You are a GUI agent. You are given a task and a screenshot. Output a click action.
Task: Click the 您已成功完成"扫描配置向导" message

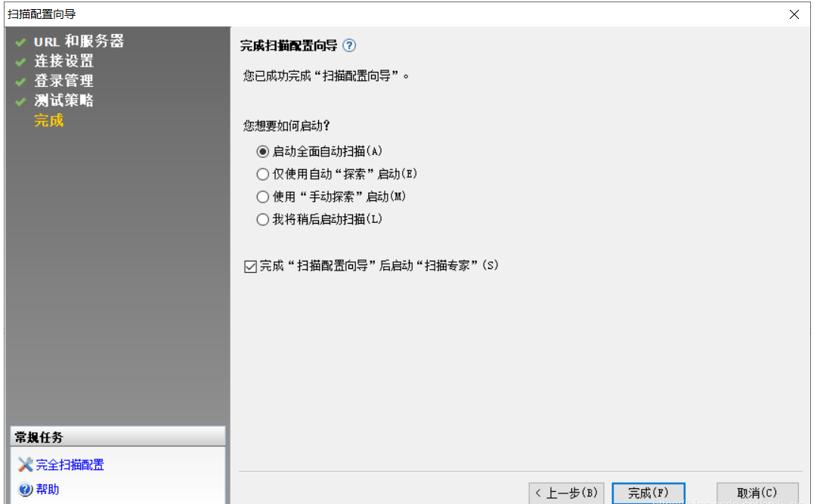tap(326, 76)
